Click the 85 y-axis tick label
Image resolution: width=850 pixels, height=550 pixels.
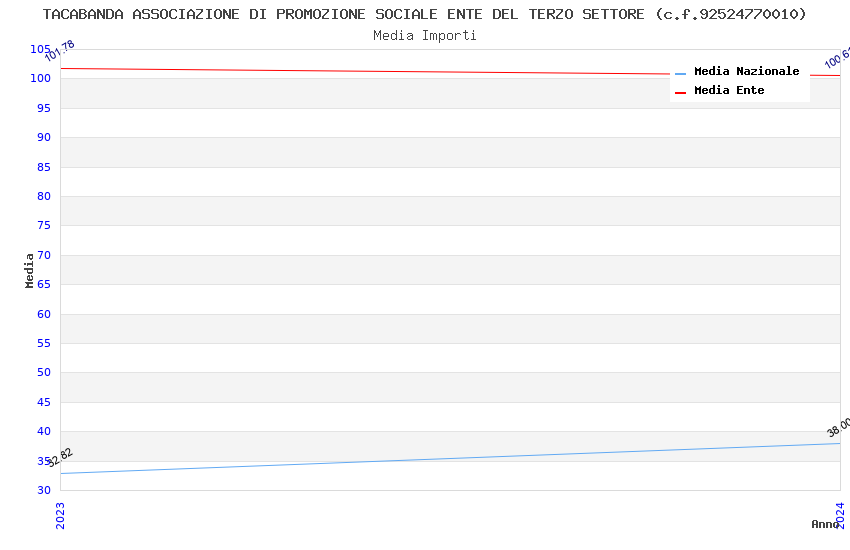[x=43, y=167]
